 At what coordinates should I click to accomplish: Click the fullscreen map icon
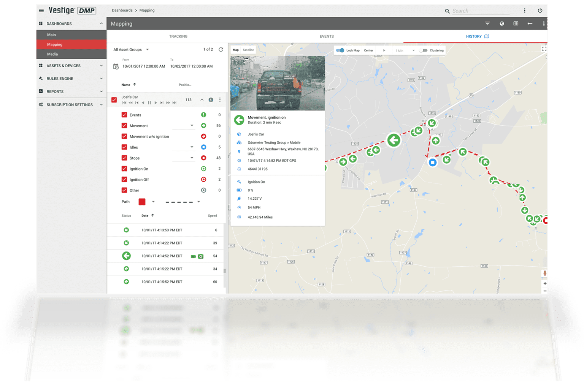point(544,49)
